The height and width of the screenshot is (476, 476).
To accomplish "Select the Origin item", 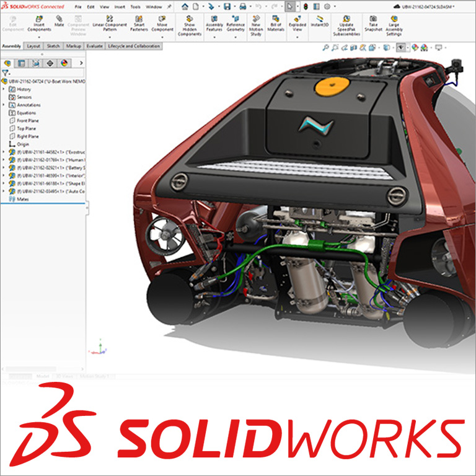I will (x=19, y=144).
